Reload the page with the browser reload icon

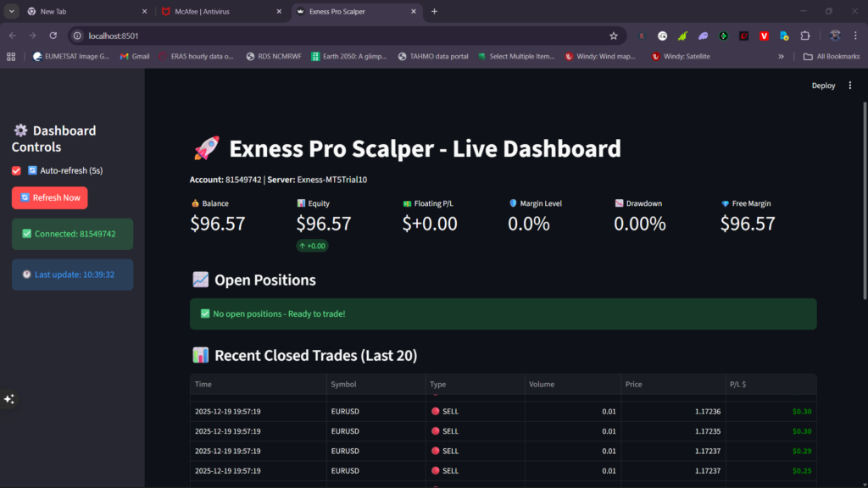click(53, 36)
